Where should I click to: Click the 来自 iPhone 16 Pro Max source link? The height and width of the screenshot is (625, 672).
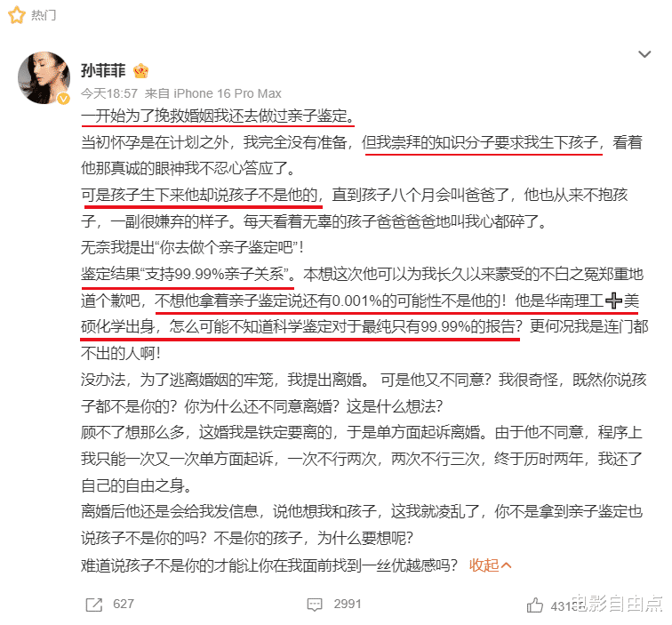click(213, 93)
